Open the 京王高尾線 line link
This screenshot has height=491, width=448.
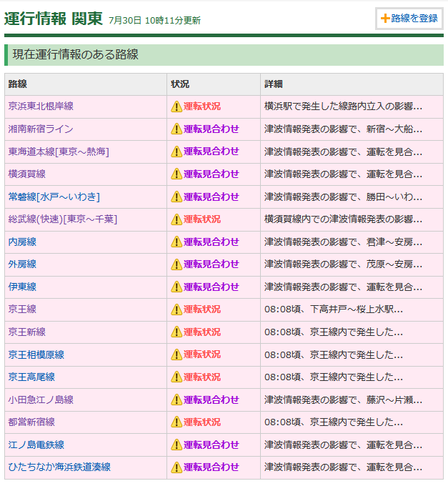[31, 377]
